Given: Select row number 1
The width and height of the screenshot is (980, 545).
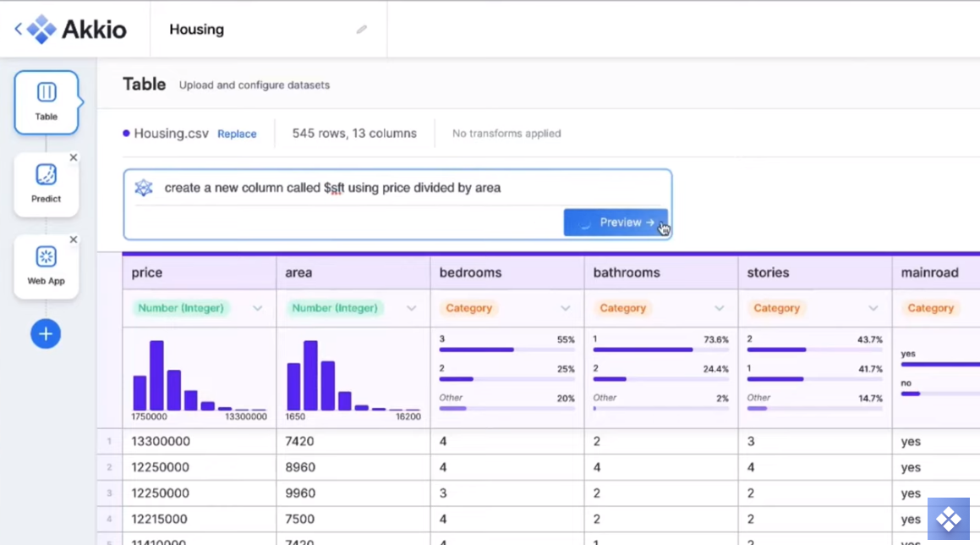Looking at the screenshot, I should coord(109,441).
